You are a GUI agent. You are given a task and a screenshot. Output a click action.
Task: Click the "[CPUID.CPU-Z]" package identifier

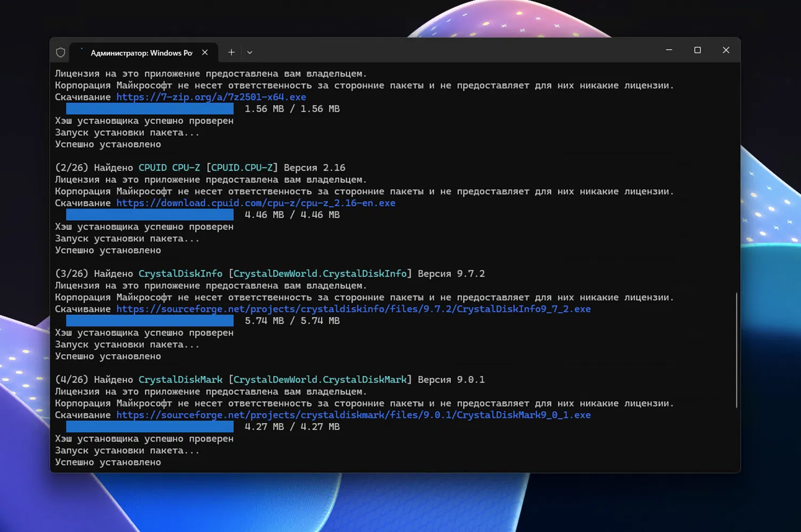point(242,168)
